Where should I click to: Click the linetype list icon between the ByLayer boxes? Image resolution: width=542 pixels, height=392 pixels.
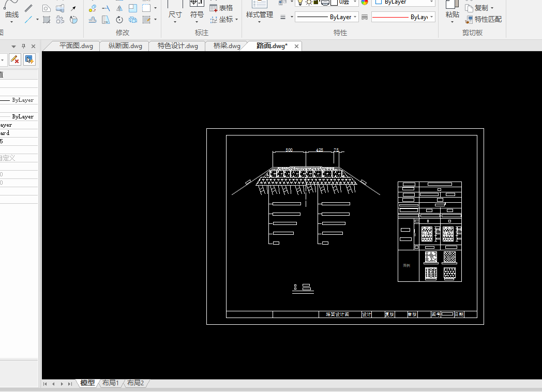(x=364, y=17)
